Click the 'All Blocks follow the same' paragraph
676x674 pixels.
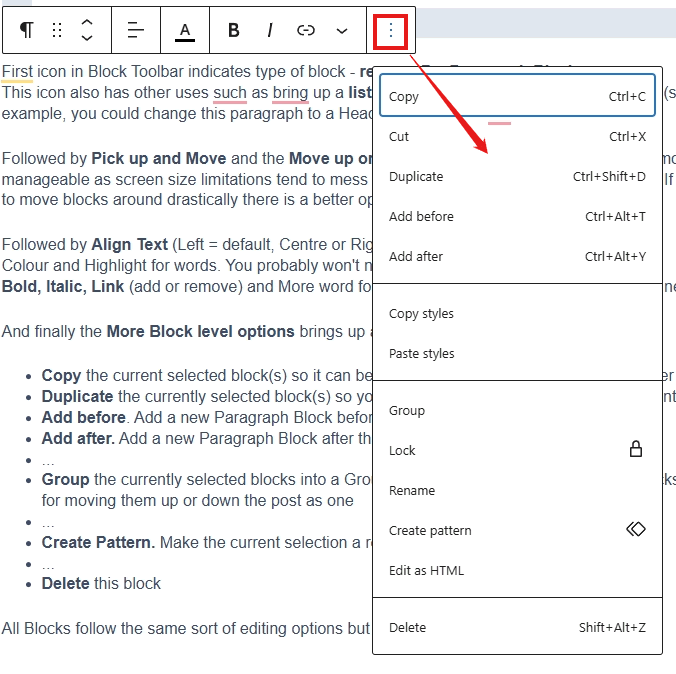(x=186, y=628)
